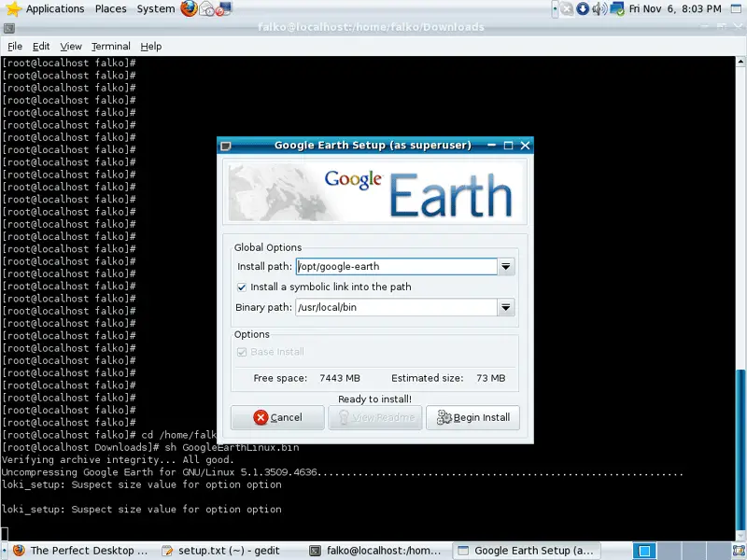This screenshot has height=560, width=747.
Task: Select the Google Earth Setup taskbar item
Action: click(x=526, y=551)
